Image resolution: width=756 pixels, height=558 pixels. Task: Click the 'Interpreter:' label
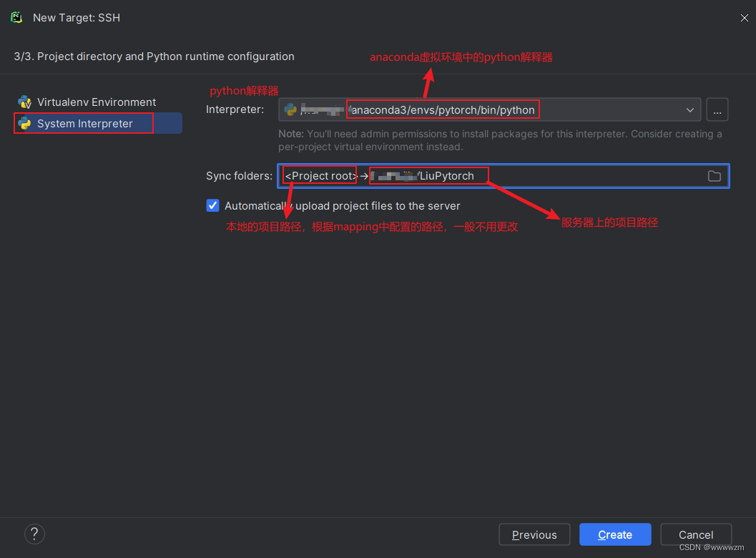pos(235,109)
